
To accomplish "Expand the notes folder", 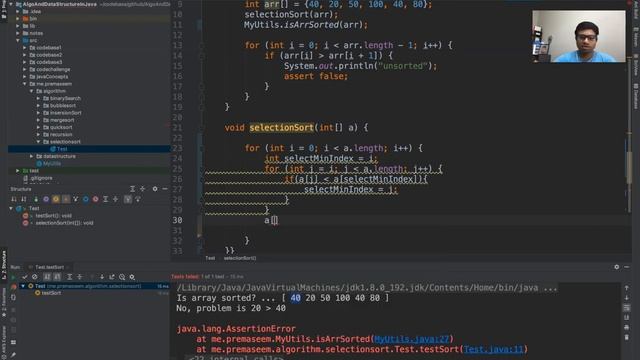I will 18,33.
